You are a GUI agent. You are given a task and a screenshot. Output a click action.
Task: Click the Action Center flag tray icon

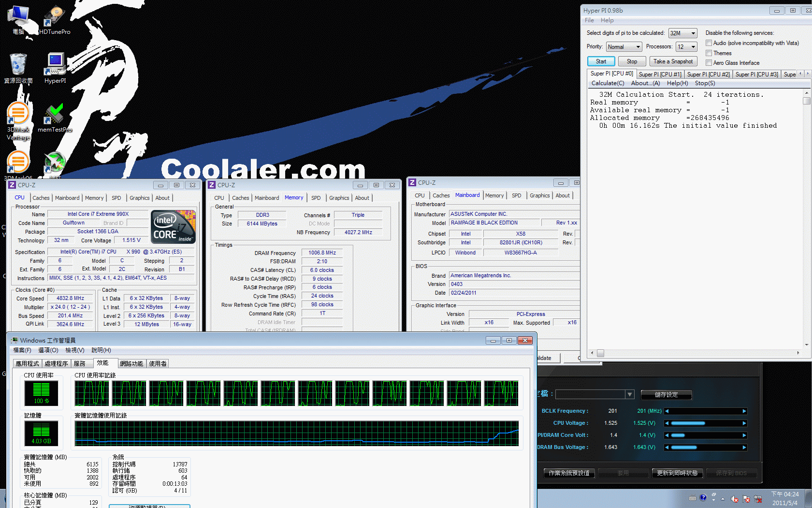click(746, 499)
